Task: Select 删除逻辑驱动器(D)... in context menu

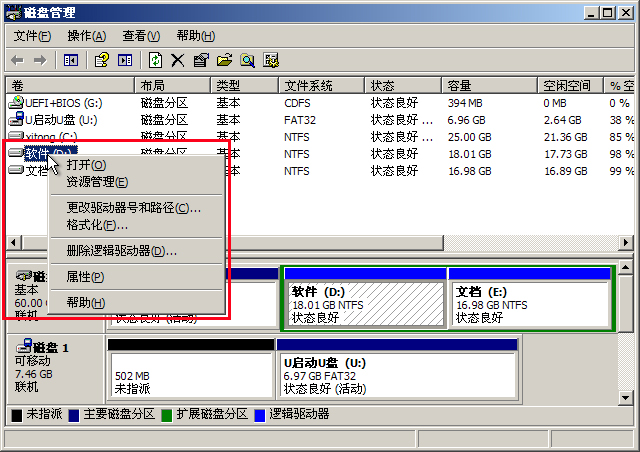Action: click(x=122, y=251)
